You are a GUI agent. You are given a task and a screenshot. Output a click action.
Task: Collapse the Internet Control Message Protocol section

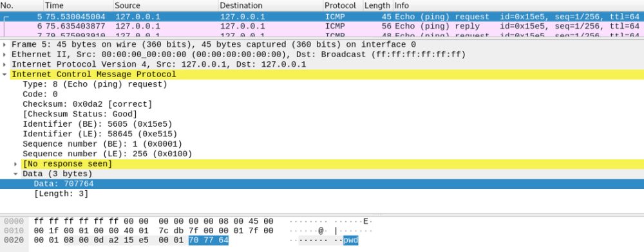[4, 75]
